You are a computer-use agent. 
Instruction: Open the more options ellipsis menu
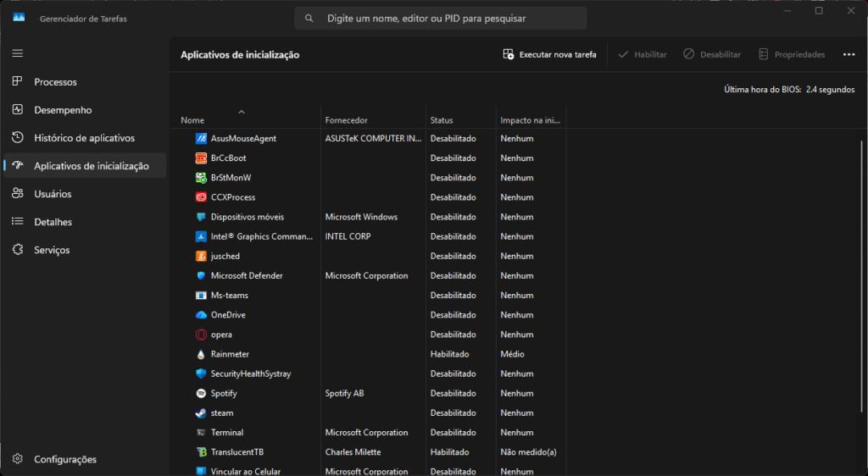pyautogui.click(x=849, y=54)
